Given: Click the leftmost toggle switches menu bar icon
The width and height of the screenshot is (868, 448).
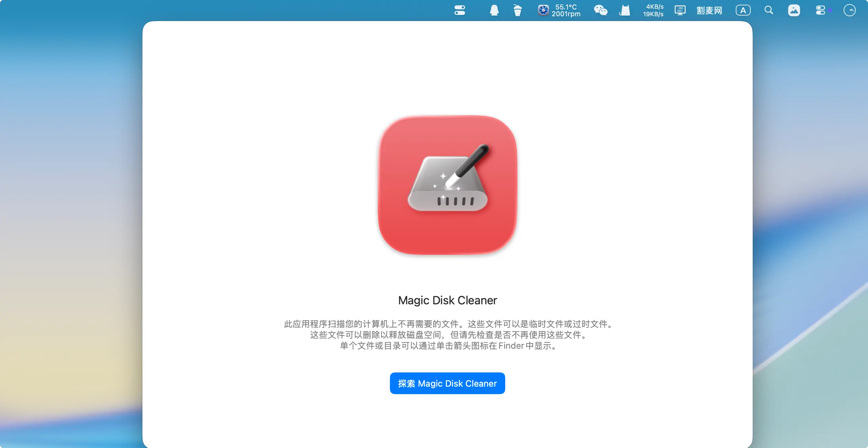Looking at the screenshot, I should click(x=460, y=11).
